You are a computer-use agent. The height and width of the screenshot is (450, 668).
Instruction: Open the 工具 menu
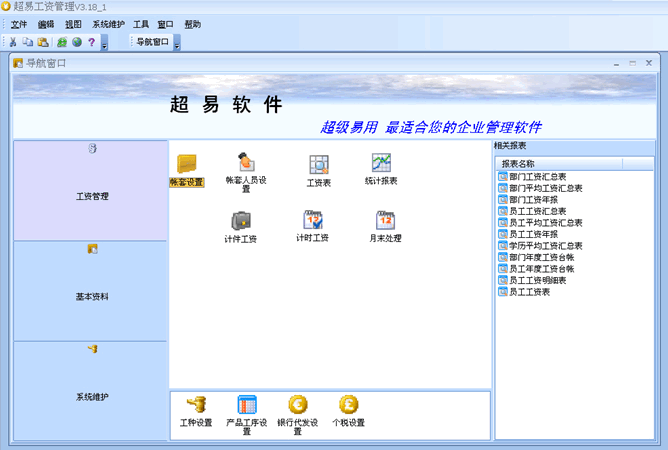click(141, 24)
